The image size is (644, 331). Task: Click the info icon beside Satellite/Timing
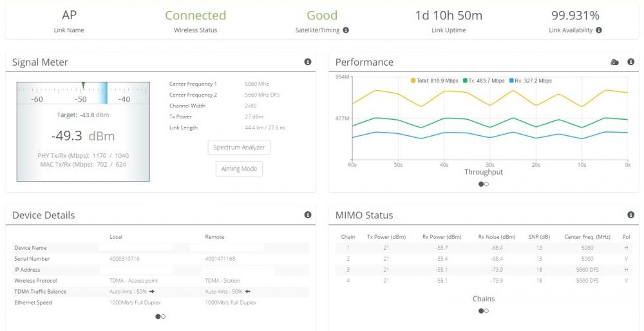346,30
